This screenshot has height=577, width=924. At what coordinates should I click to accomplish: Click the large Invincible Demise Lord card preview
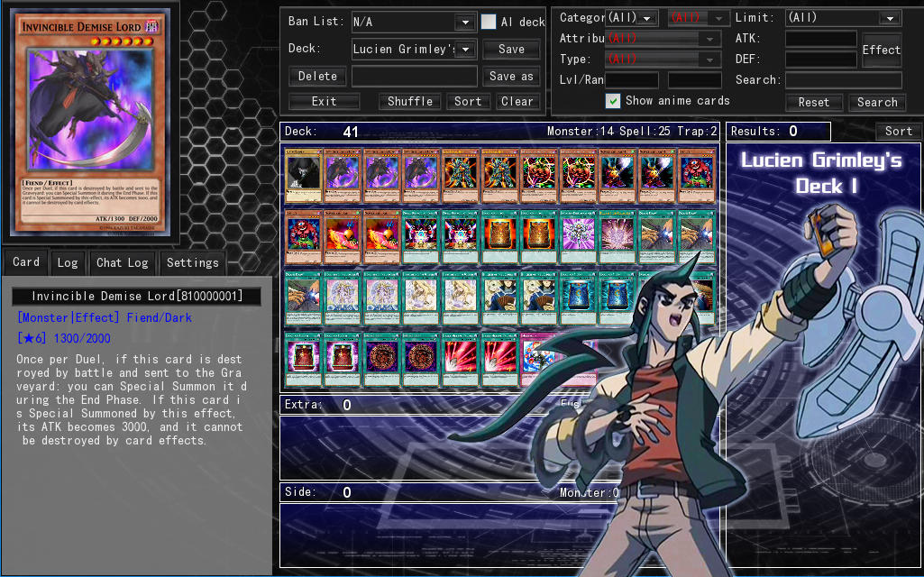point(89,123)
